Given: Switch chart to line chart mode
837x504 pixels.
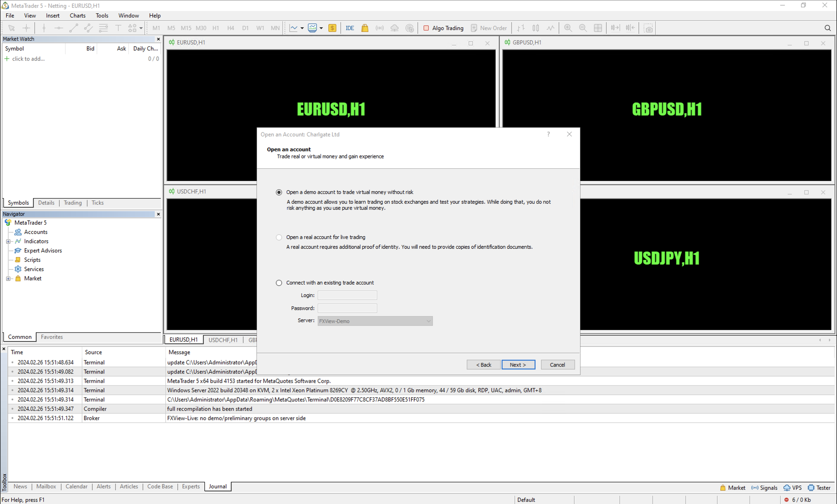Looking at the screenshot, I should 551,28.
